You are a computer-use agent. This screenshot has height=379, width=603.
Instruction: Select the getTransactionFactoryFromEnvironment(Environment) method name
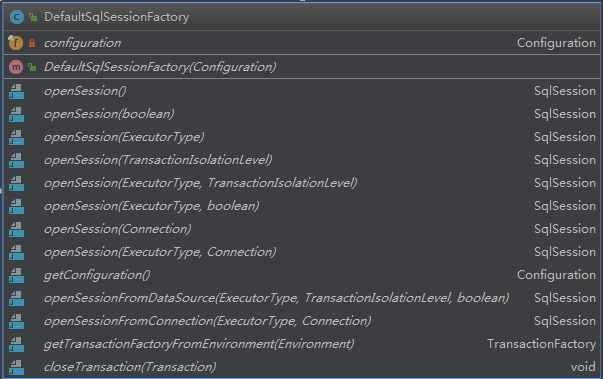199,344
